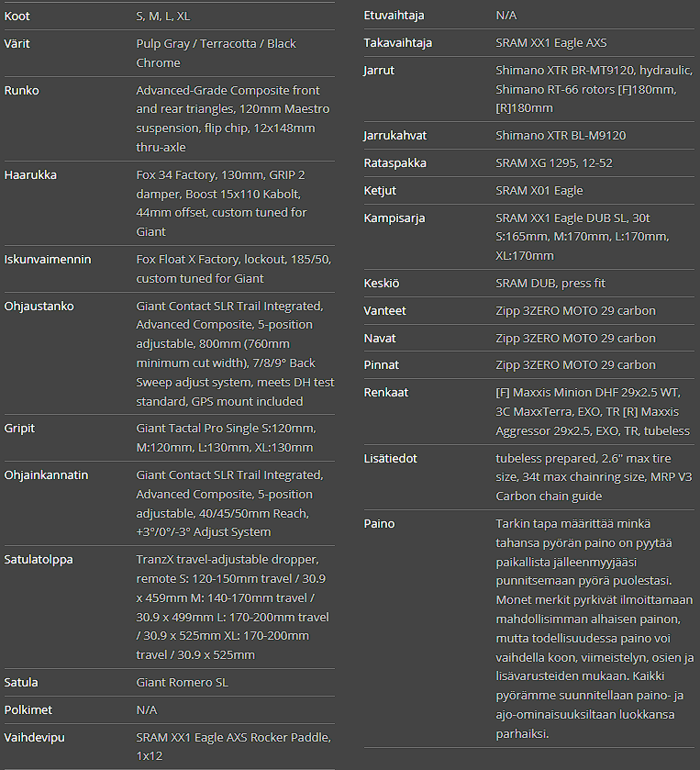Image resolution: width=700 pixels, height=770 pixels.
Task: Select the Kampisarja label
Action: 394,218
